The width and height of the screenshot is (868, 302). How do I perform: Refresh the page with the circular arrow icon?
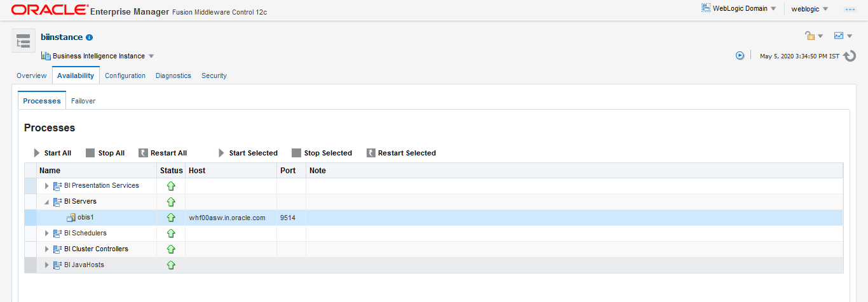point(850,56)
